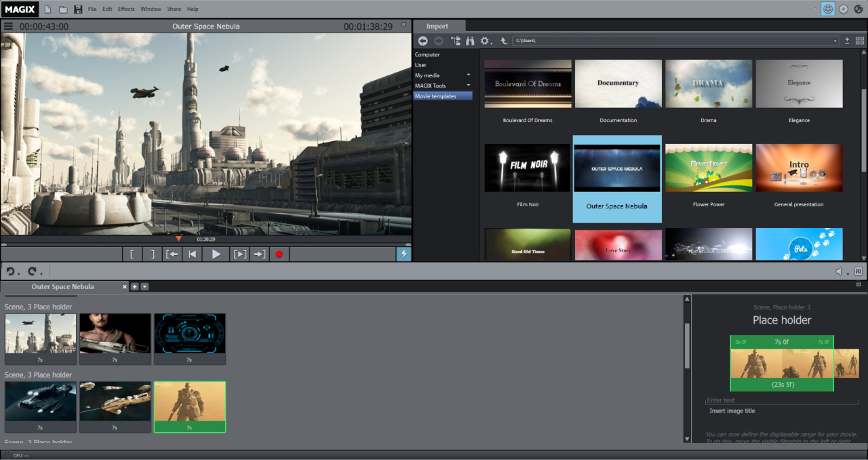Go up one directory level
Image resolution: width=868 pixels, height=460 pixels.
pyautogui.click(x=503, y=41)
